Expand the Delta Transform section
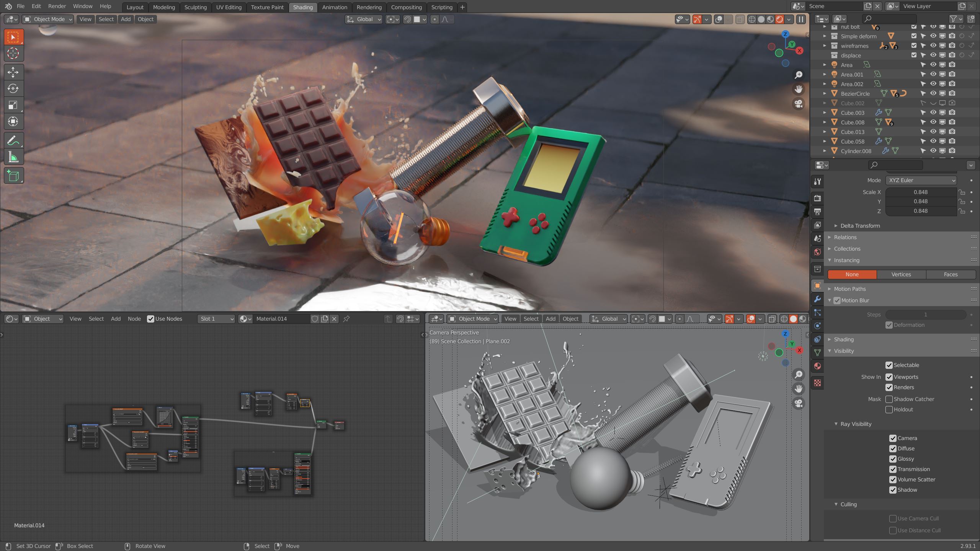The width and height of the screenshot is (980, 551). [860, 226]
